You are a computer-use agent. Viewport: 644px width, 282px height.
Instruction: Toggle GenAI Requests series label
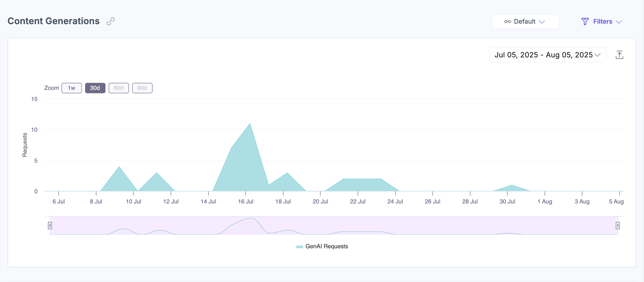point(327,246)
